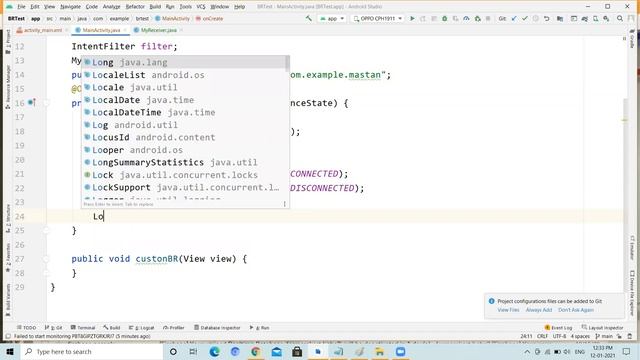
Task: Open the File Explorer taskbar icon
Action: (x=380, y=351)
